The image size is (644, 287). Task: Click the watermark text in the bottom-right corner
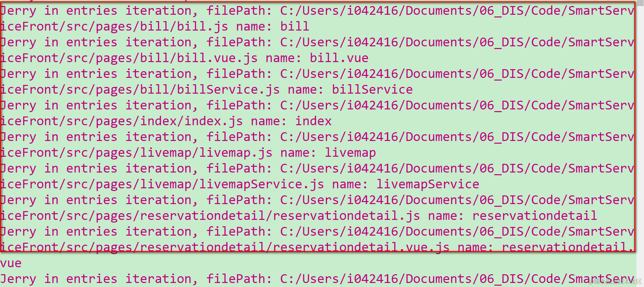[615, 281]
